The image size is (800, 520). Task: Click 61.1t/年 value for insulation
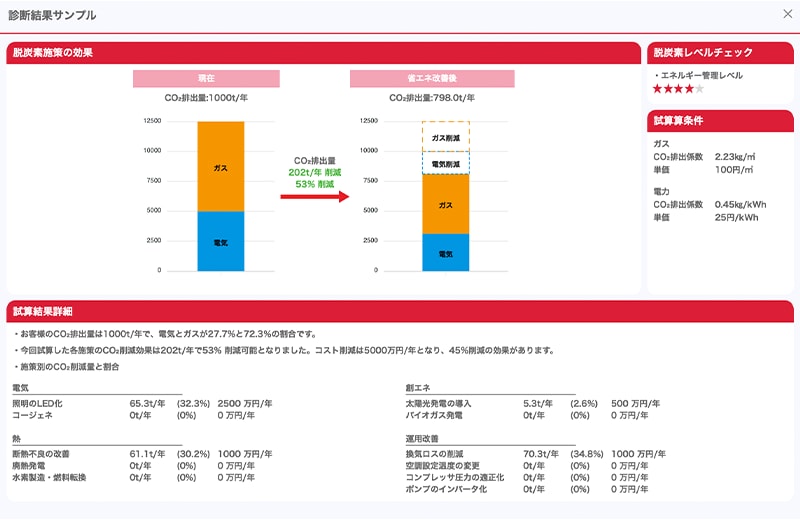pos(147,454)
